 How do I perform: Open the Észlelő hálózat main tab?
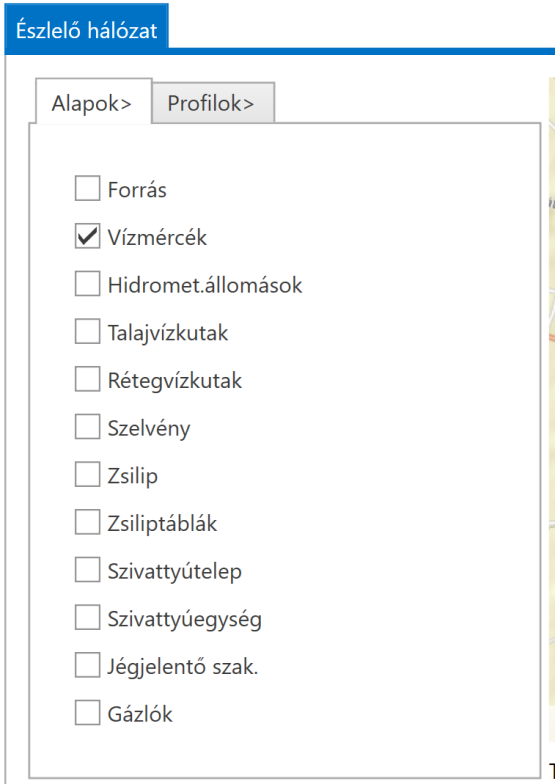coord(86,28)
